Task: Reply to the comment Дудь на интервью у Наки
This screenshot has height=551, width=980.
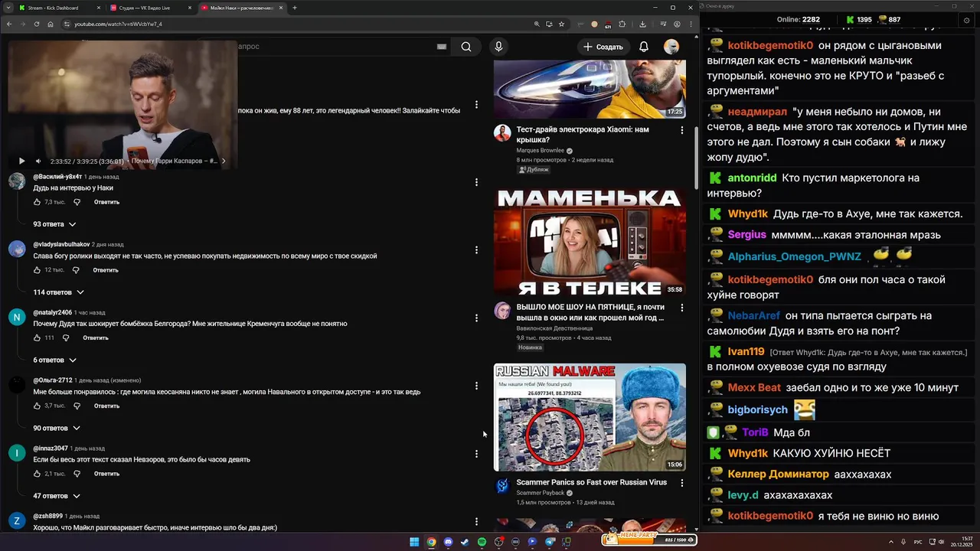Action: point(106,202)
